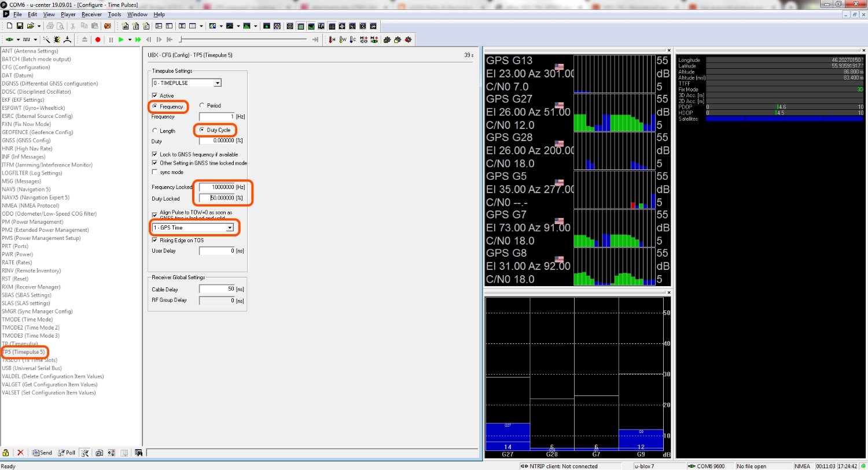The height and width of the screenshot is (470, 868).
Task: Click the Eject icon in player toolbar
Action: click(84, 40)
